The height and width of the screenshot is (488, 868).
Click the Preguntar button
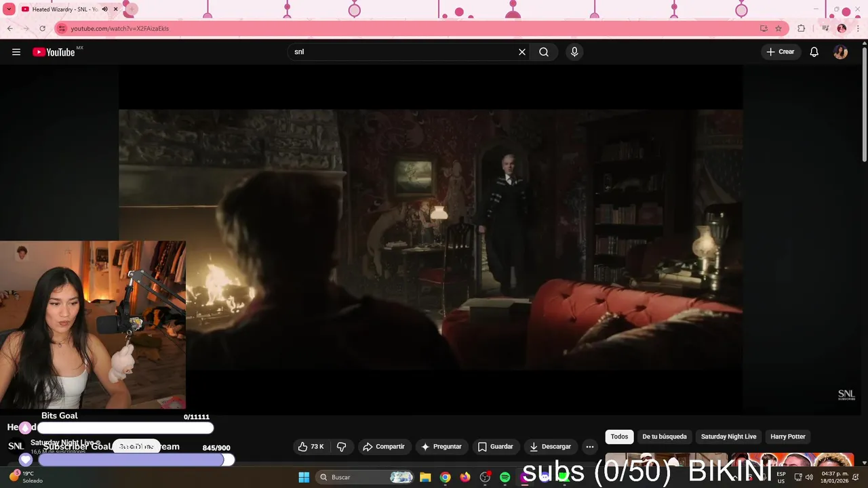pos(441,447)
